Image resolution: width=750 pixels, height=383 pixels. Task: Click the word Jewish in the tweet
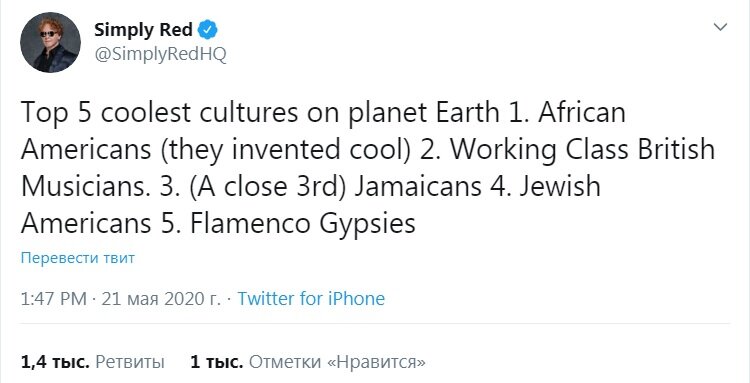click(x=560, y=186)
